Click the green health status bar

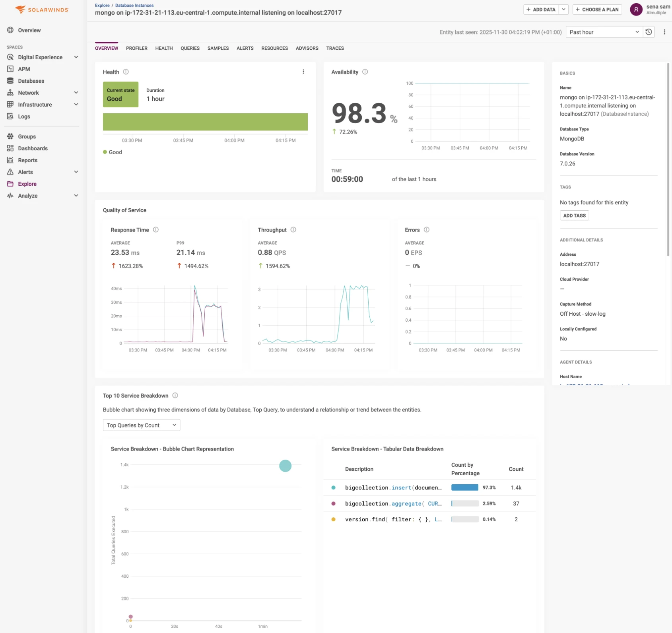click(205, 122)
